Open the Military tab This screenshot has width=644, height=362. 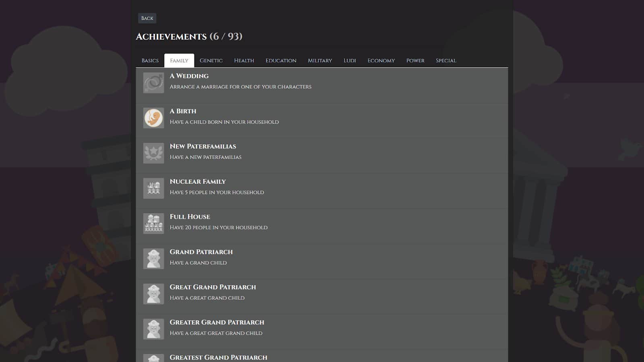tap(320, 61)
